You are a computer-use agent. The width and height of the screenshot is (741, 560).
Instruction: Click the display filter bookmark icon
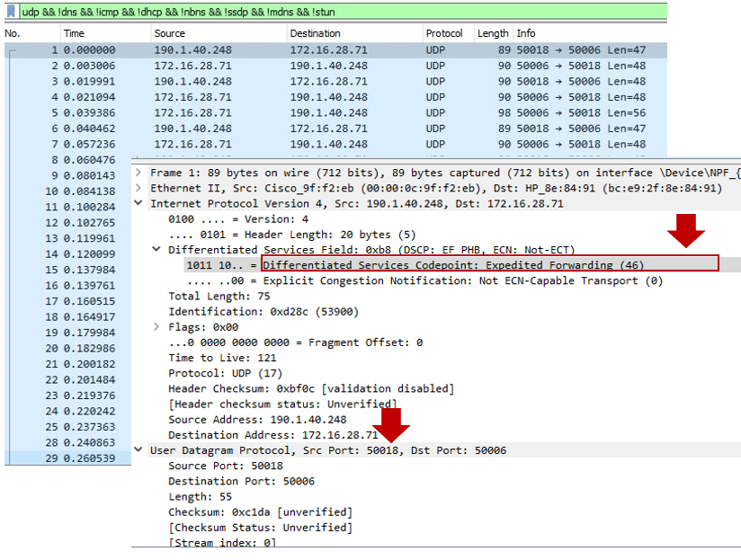12,11
